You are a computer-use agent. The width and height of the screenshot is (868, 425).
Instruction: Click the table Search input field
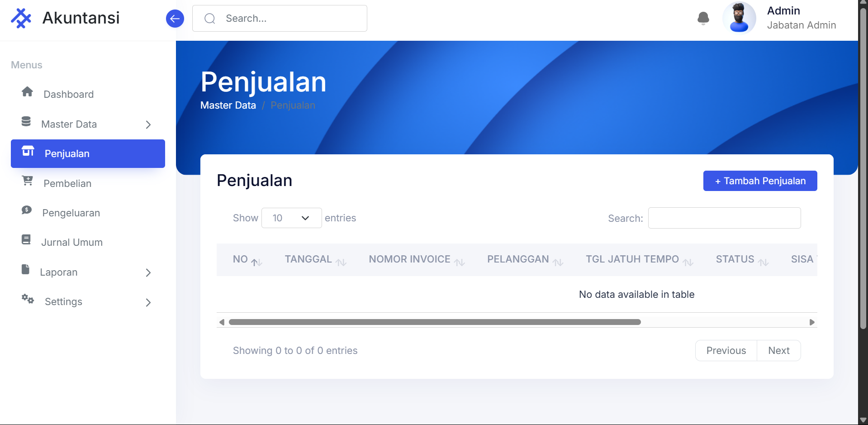(x=724, y=218)
